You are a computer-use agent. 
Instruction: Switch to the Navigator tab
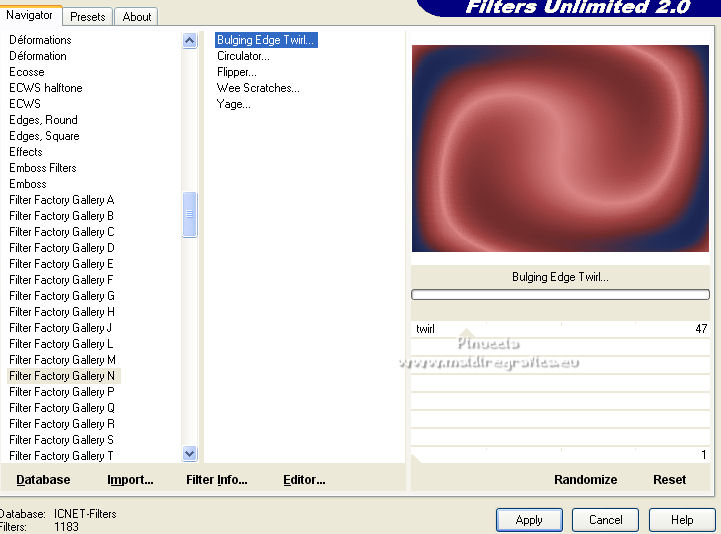(29, 15)
